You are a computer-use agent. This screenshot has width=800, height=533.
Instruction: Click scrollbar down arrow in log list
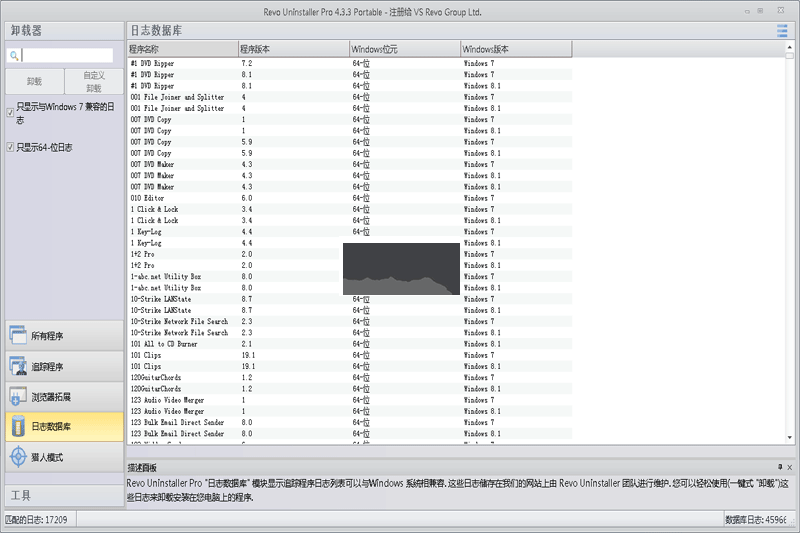point(790,438)
